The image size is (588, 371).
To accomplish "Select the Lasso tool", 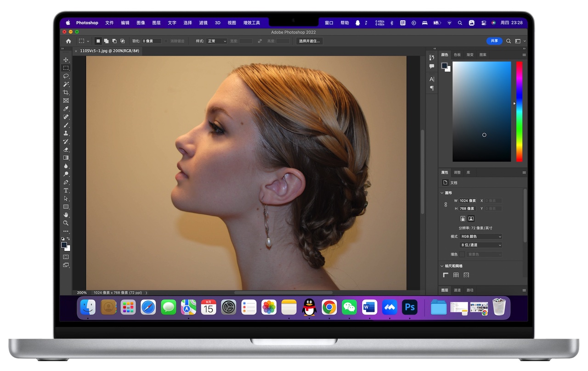I will [66, 76].
